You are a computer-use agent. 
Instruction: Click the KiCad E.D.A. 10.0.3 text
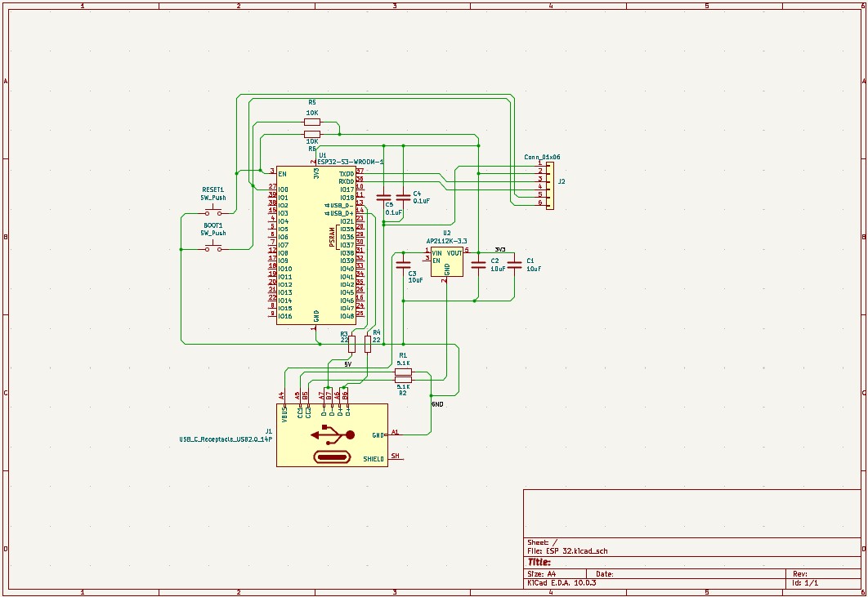[x=562, y=582]
